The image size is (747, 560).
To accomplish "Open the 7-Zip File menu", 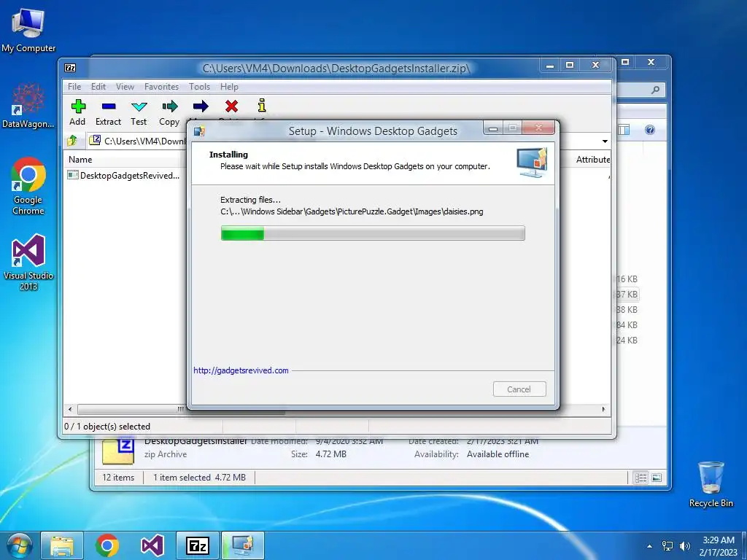I will 74,87.
